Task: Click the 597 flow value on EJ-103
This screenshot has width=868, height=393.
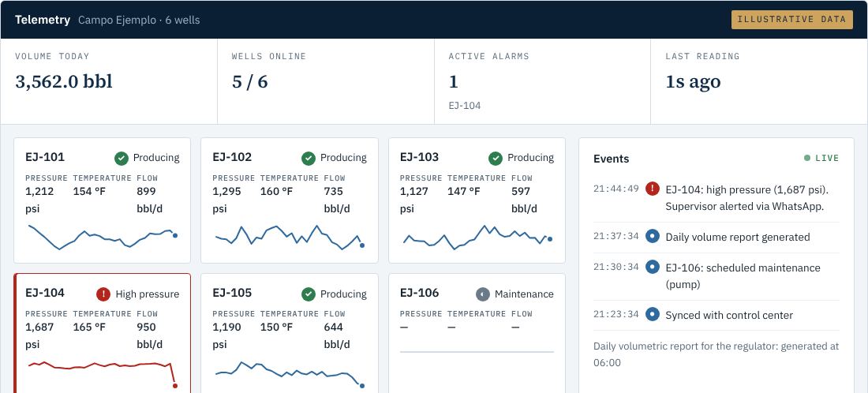Action: pos(520,192)
